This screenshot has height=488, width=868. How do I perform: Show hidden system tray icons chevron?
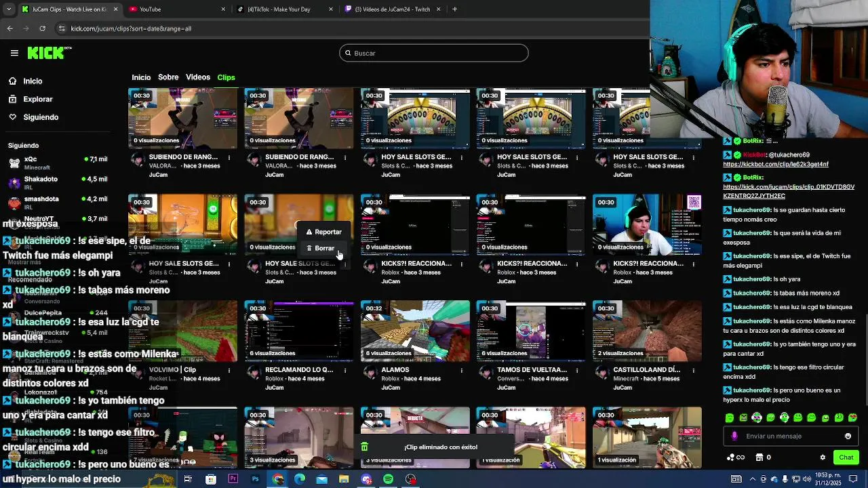click(x=752, y=479)
